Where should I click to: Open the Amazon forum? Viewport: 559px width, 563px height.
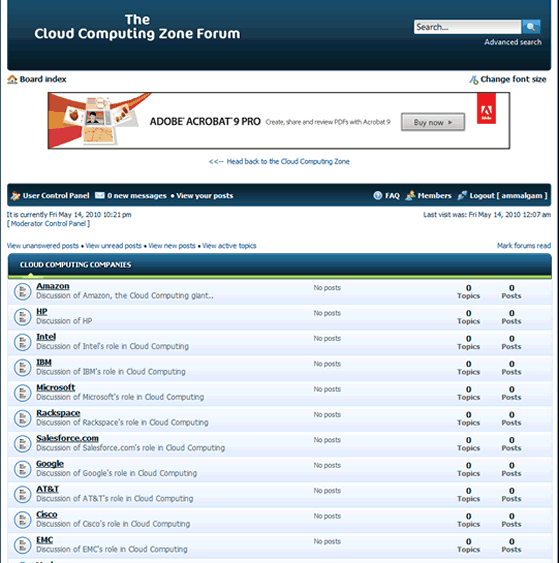pyautogui.click(x=53, y=286)
